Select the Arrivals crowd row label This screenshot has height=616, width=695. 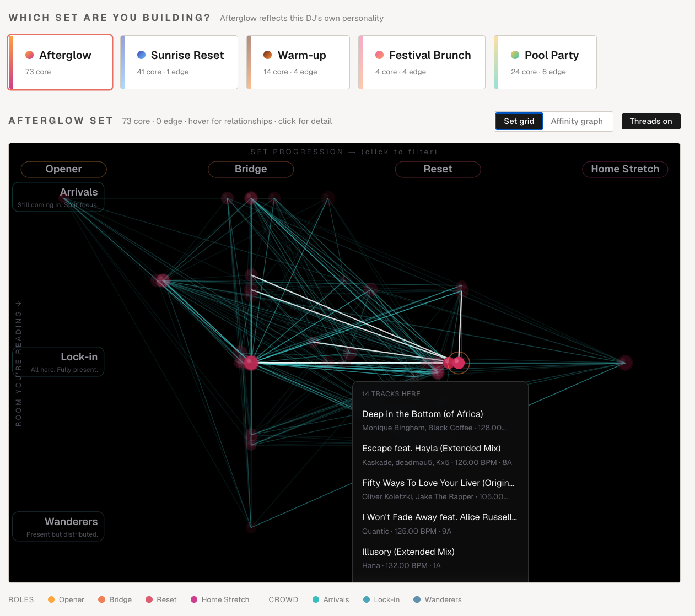click(x=58, y=197)
